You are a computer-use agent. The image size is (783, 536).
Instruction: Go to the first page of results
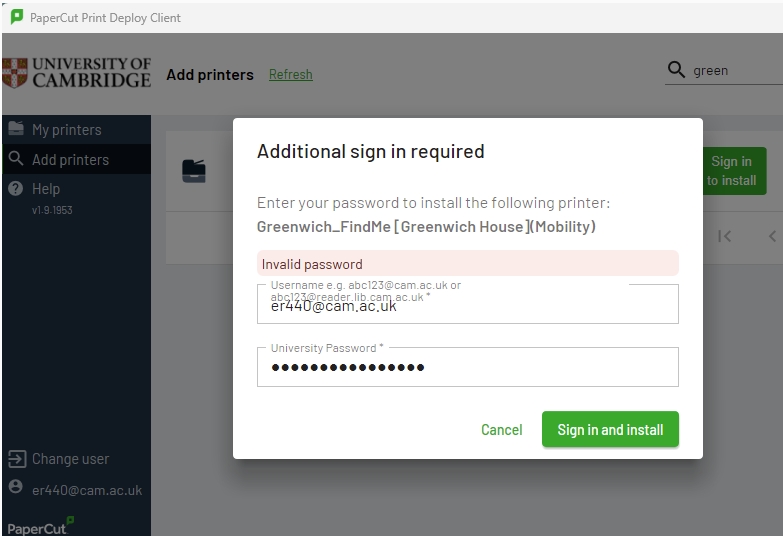pos(725,236)
